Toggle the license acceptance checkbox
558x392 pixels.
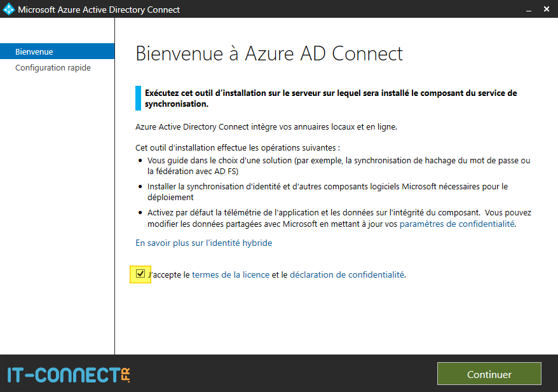(x=140, y=274)
